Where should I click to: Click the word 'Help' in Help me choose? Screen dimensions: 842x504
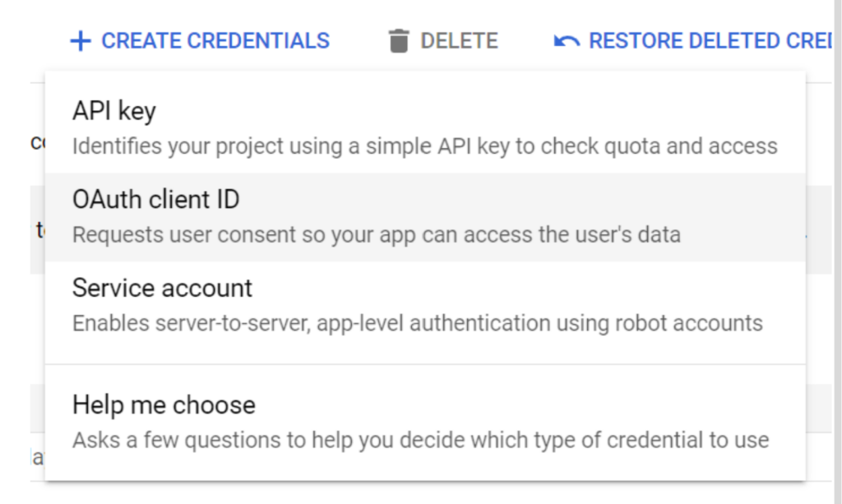99,405
